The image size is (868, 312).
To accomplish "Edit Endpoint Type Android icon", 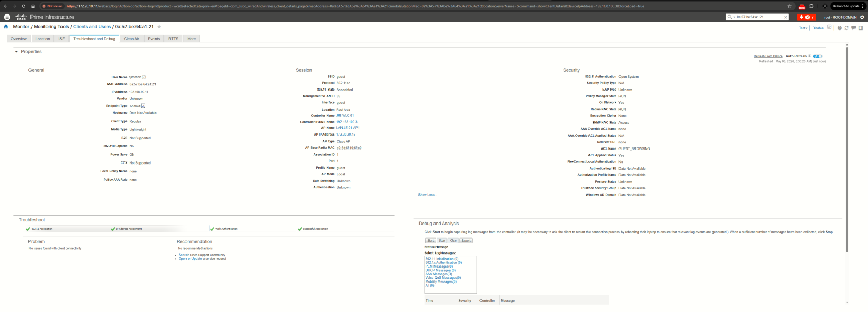I will tap(143, 106).
